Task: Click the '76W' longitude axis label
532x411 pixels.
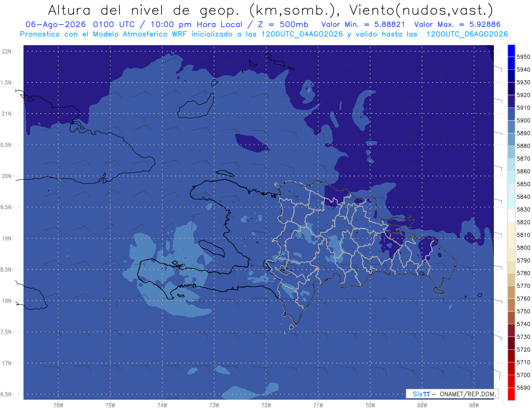Action: click(x=58, y=405)
